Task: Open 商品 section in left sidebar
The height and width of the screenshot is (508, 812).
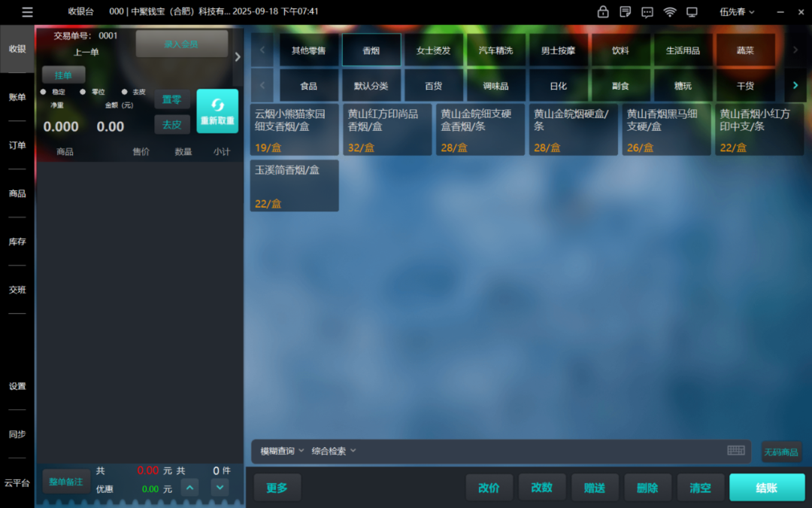Action: click(x=17, y=193)
